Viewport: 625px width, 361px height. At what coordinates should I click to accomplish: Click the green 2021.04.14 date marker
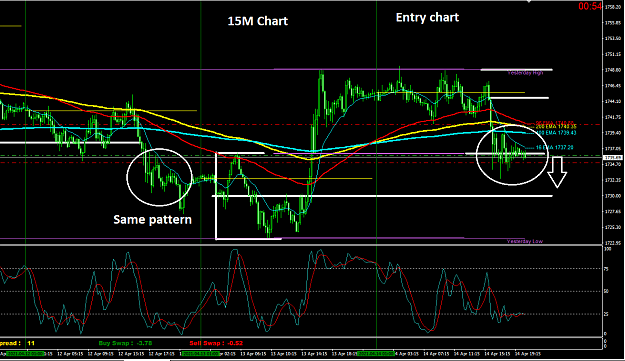coord(376,353)
